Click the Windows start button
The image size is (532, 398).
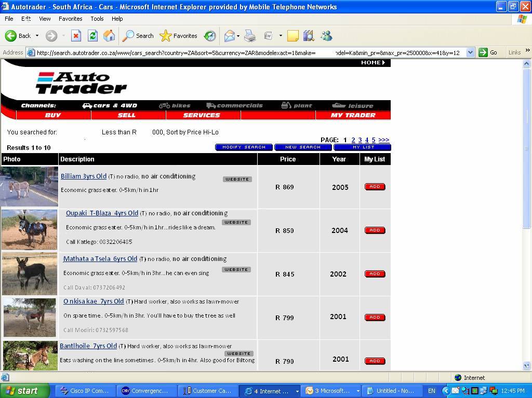[24, 391]
